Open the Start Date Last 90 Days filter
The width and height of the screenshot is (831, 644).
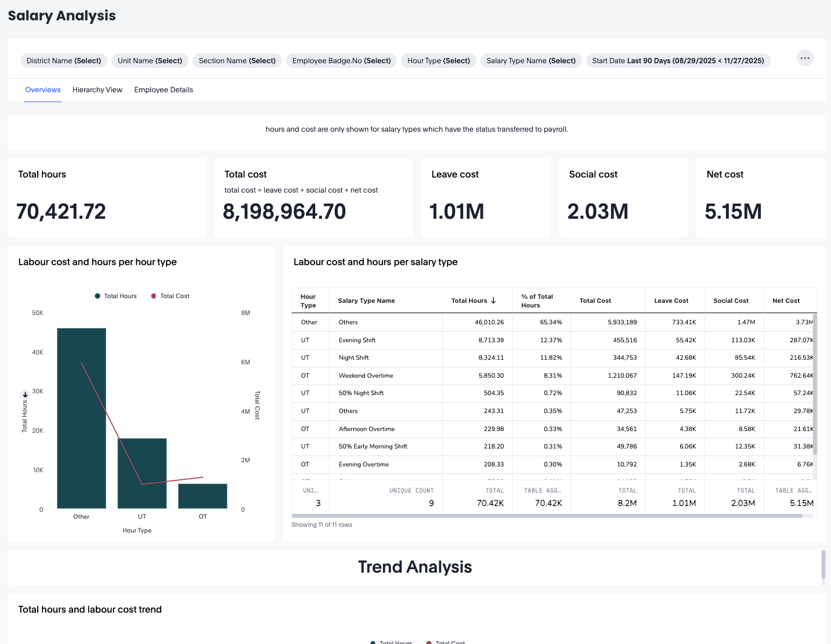click(x=678, y=61)
